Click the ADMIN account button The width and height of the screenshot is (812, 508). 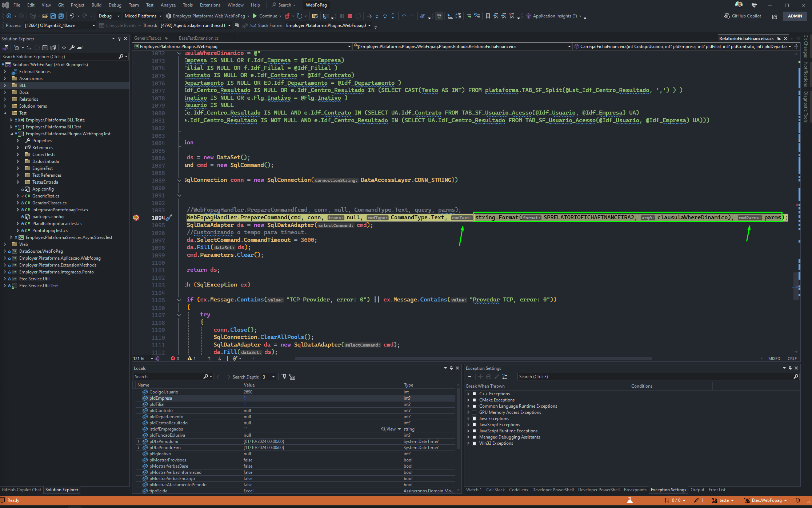click(x=795, y=16)
